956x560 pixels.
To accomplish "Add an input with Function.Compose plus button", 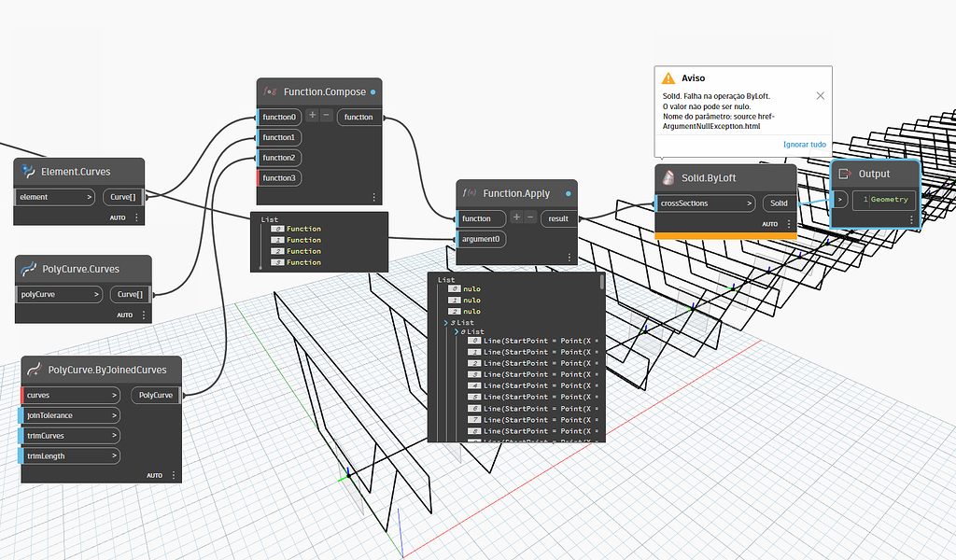I will (x=313, y=116).
